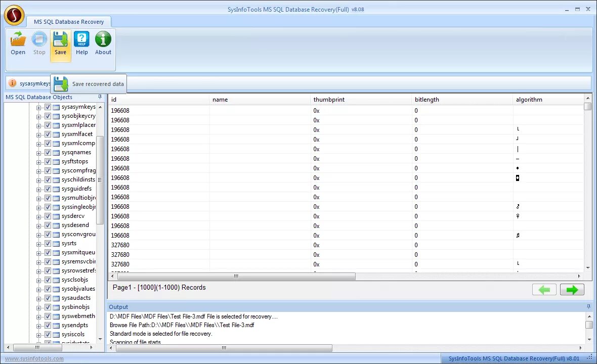Expand the syssingleobjr tree node
The width and height of the screenshot is (597, 364).
(38, 208)
